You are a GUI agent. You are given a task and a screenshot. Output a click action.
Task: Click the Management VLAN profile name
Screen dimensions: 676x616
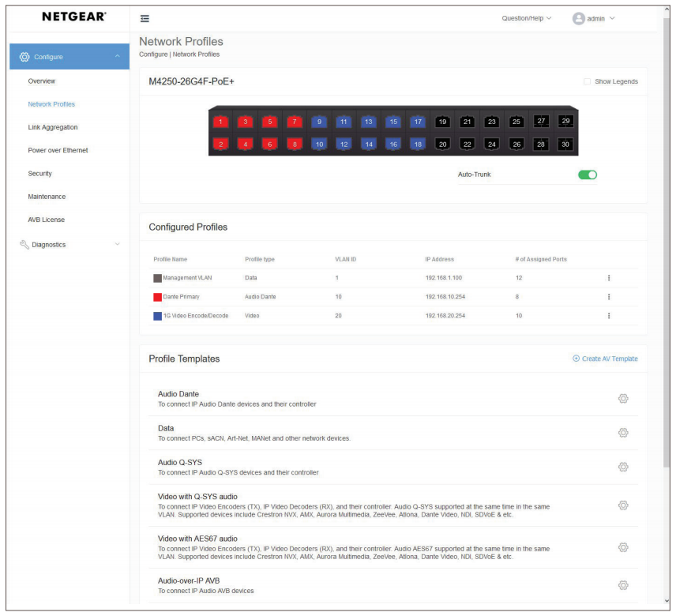pyautogui.click(x=187, y=278)
